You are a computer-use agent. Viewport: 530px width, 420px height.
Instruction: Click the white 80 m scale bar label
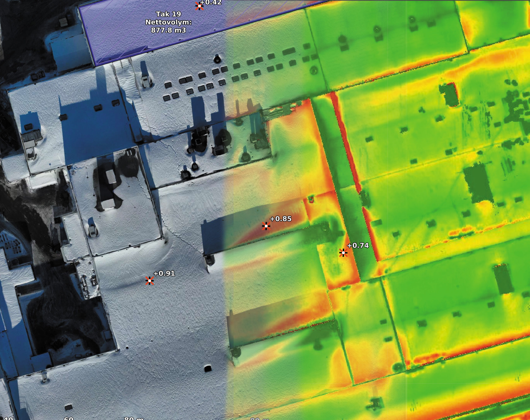click(134, 418)
